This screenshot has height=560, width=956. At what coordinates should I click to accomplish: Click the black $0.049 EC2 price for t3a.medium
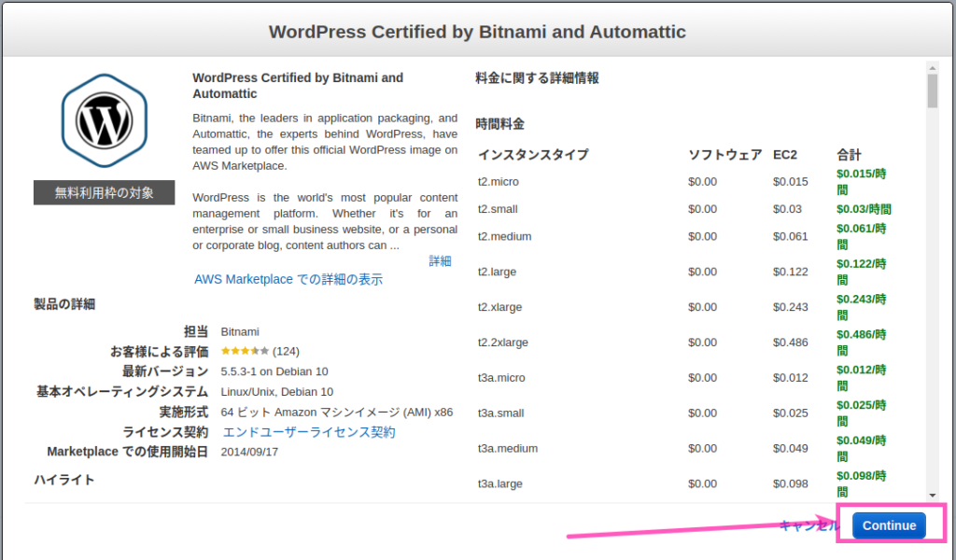[790, 449]
